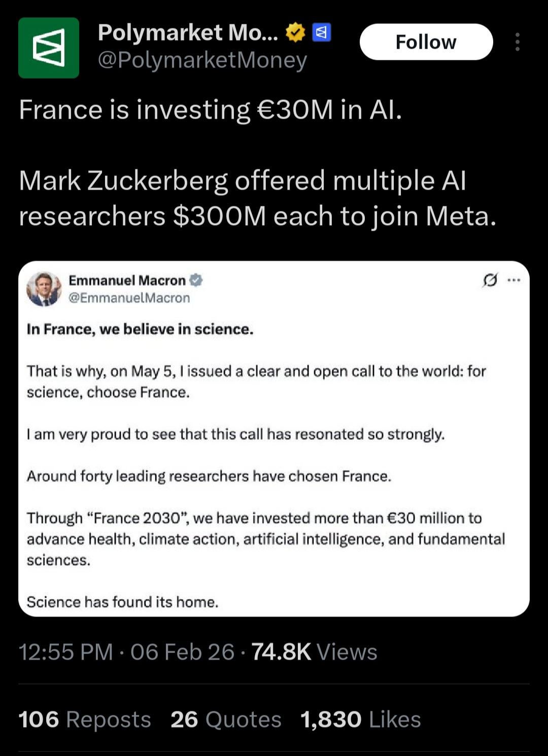Show the 106 Reposts list

tap(85, 719)
